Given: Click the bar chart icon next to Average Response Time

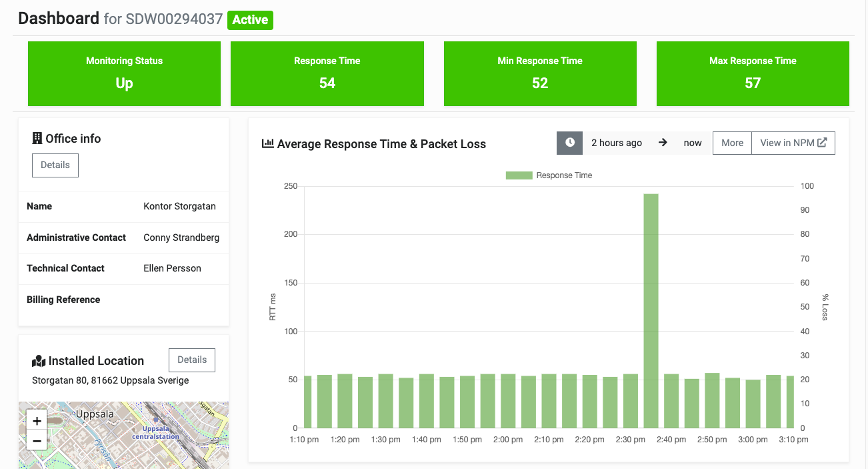Looking at the screenshot, I should tap(266, 144).
